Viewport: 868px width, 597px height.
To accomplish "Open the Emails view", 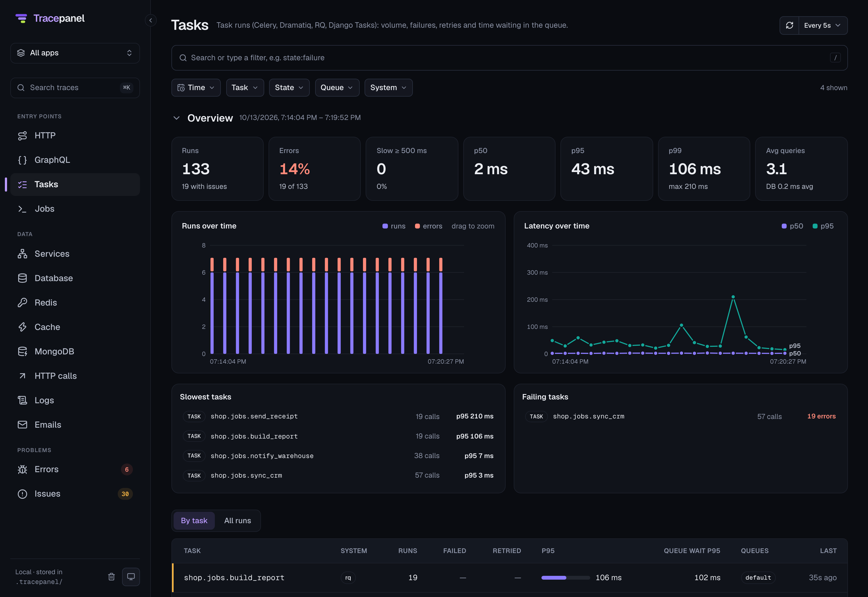I will point(75,425).
